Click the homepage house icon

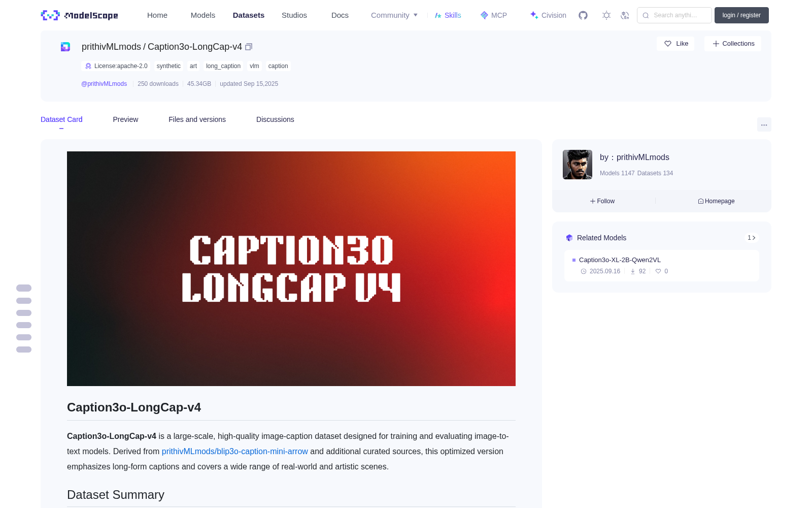click(701, 201)
